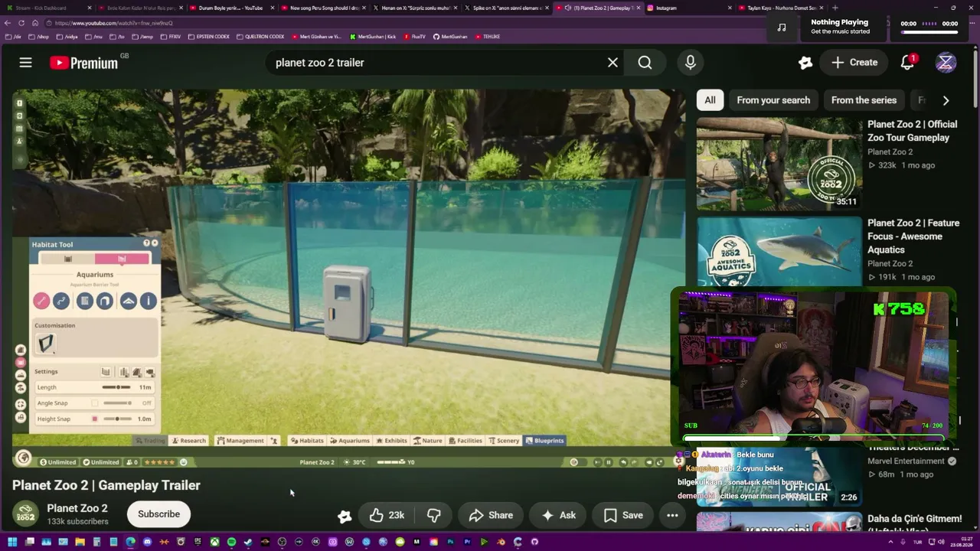This screenshot has height=551, width=980.
Task: Open the Scenery game menu
Action: [504, 441]
